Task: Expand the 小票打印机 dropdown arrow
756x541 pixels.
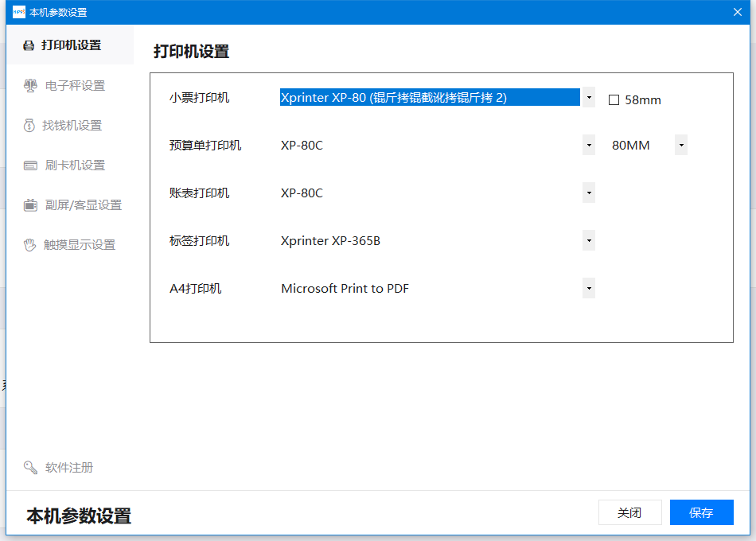Action: pos(589,97)
